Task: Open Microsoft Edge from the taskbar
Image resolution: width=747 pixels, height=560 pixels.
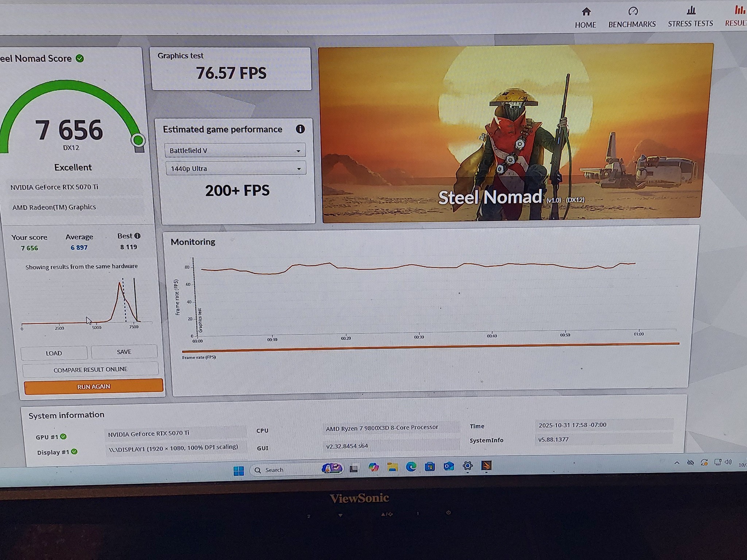Action: [x=411, y=467]
